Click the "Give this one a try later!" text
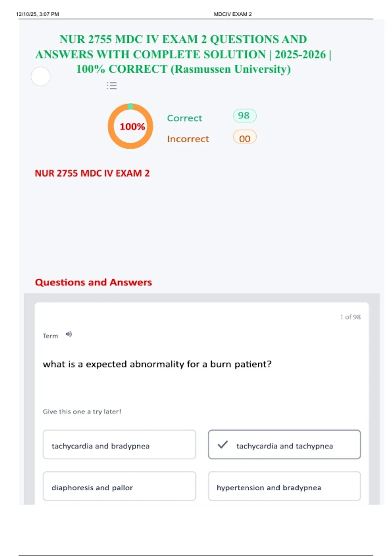This screenshot has height=556, width=392. [x=82, y=412]
